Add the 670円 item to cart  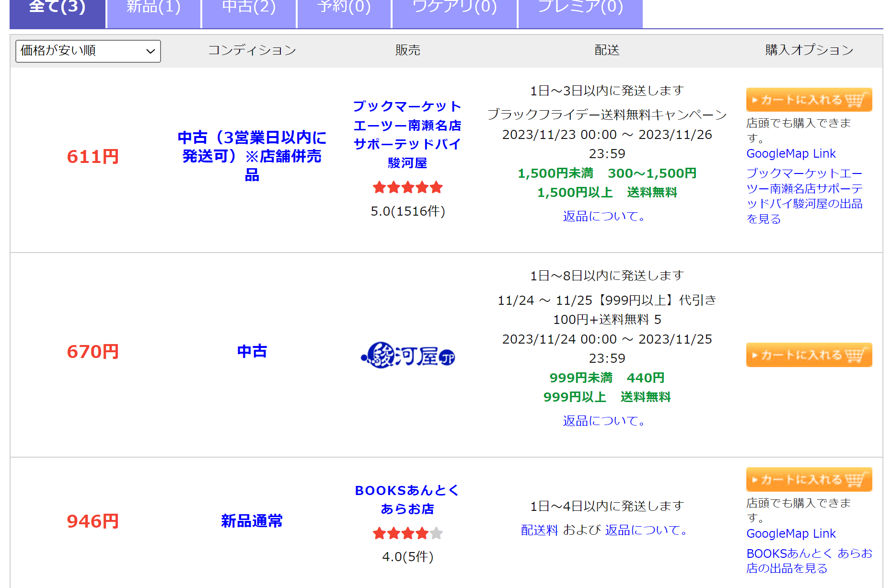coord(809,355)
